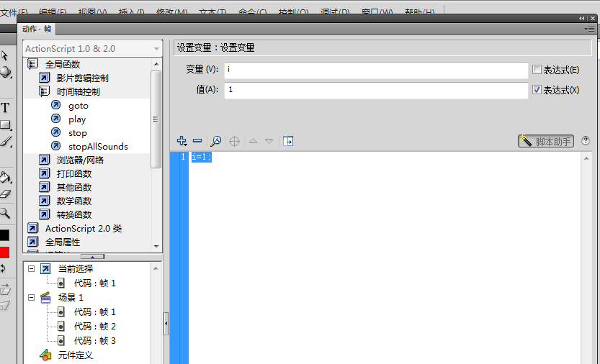The height and width of the screenshot is (364, 600).
Task: Click the 值(A) input field
Action: pyautogui.click(x=376, y=90)
